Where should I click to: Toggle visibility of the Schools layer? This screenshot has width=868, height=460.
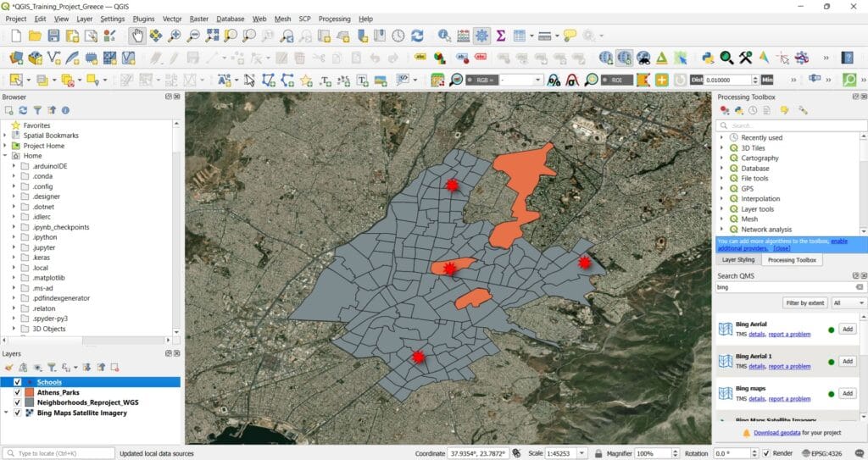(x=17, y=382)
